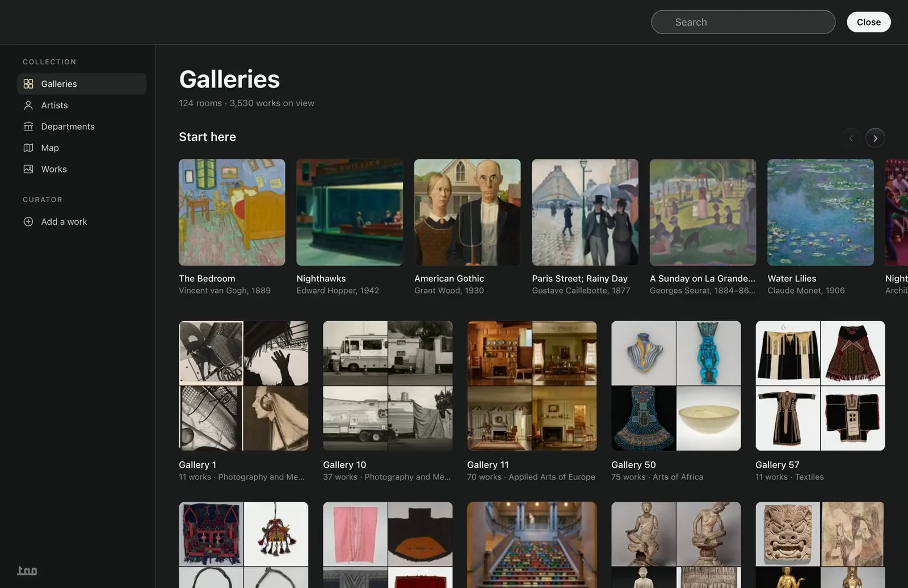Click the Gallery 57 title label

[x=777, y=465]
